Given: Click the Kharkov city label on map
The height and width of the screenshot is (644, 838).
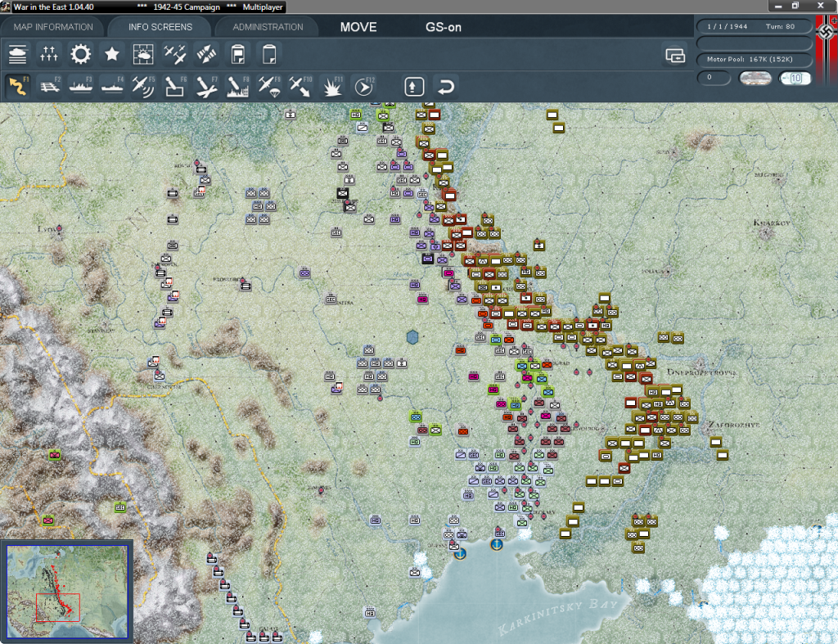Looking at the screenshot, I should pos(771,223).
